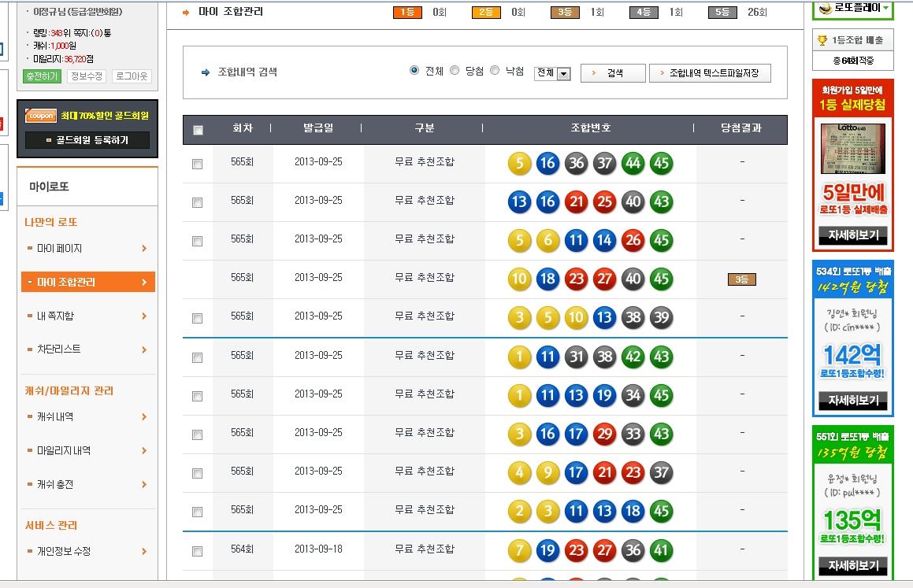Go to 차단리스트 in sidebar menu
Screen dimensions: 913x588
click(x=58, y=349)
